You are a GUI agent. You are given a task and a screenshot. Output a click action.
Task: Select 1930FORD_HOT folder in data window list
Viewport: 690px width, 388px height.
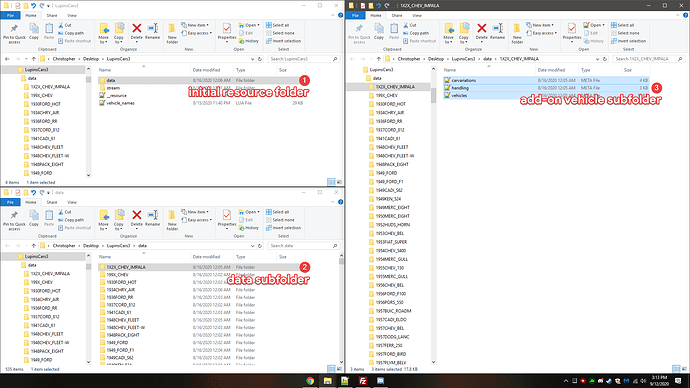121,282
